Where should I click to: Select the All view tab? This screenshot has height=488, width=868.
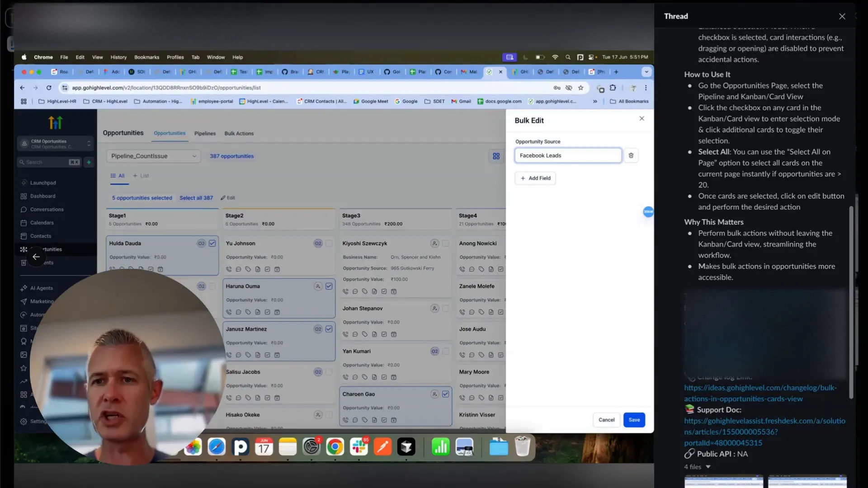point(118,176)
